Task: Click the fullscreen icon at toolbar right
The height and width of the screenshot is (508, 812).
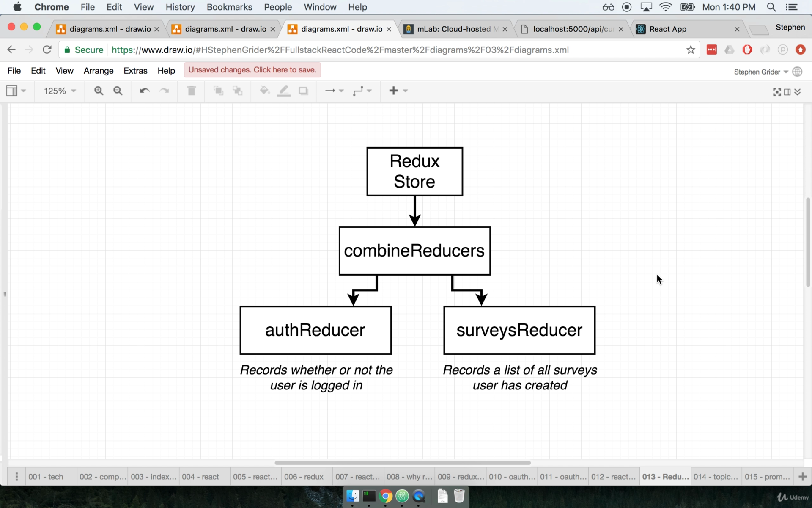Action: [x=776, y=92]
